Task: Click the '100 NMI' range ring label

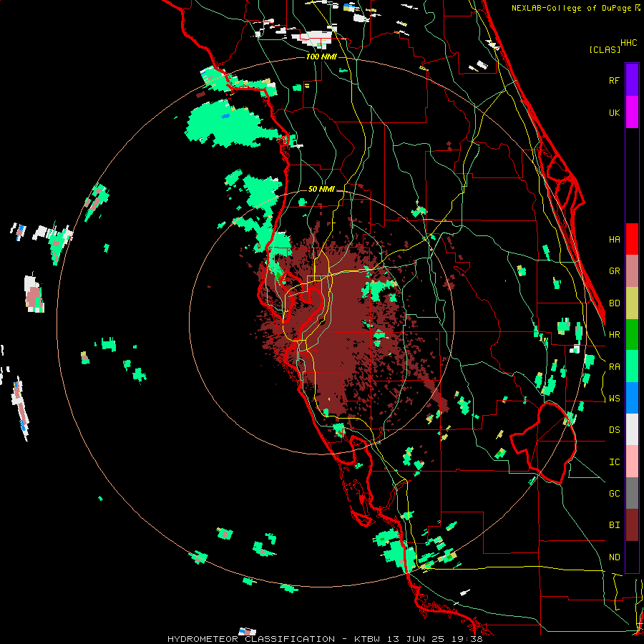Action: point(321,57)
